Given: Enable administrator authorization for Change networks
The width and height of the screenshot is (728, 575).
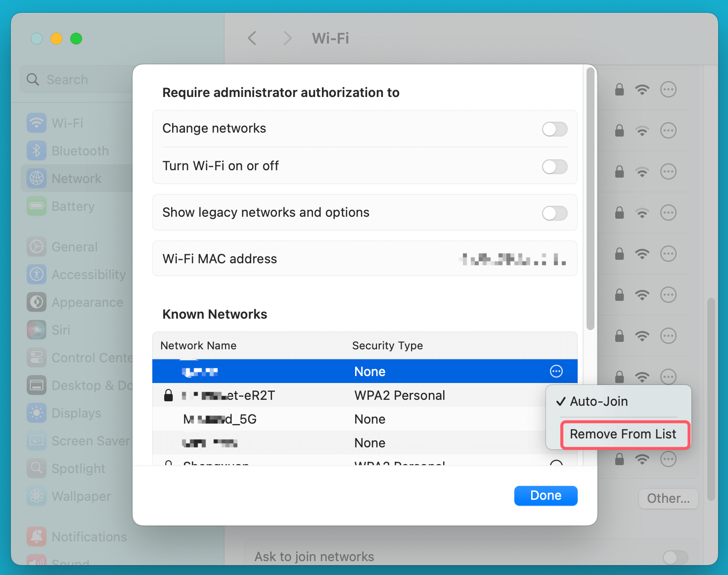Looking at the screenshot, I should click(x=554, y=129).
